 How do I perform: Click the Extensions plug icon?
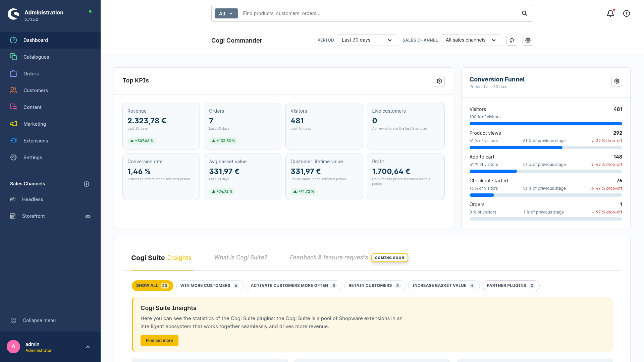click(13, 141)
